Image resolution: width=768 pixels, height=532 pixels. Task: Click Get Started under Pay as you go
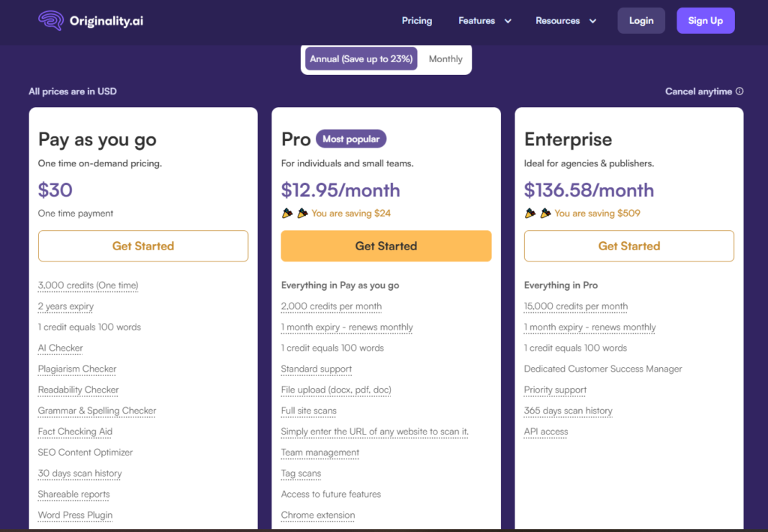tap(143, 246)
